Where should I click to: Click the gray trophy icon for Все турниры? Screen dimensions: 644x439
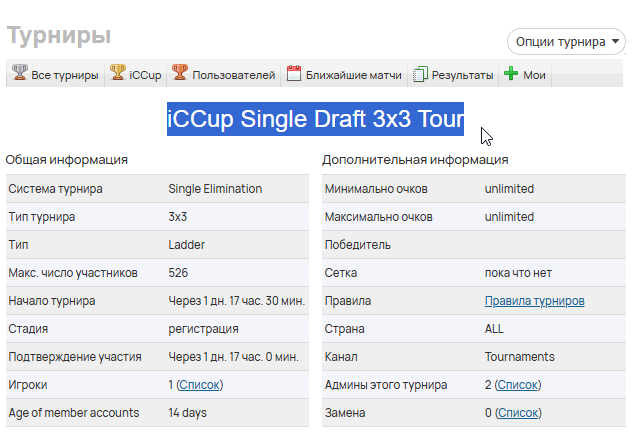pos(19,73)
